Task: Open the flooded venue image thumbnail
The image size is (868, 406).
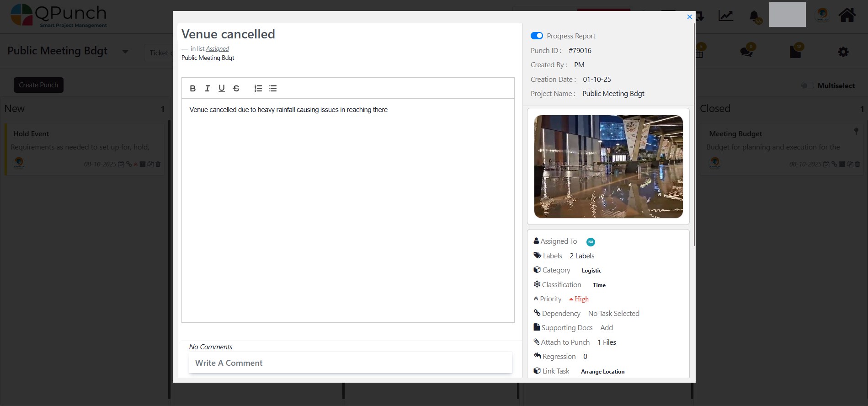Action: [608, 166]
